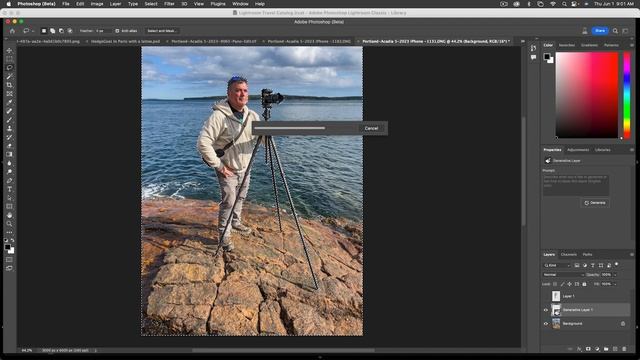
Task: Select the Frame tool
Action: point(9,94)
